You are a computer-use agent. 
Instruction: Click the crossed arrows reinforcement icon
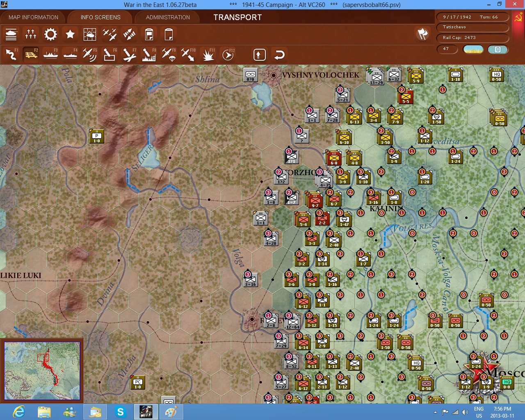(x=129, y=34)
